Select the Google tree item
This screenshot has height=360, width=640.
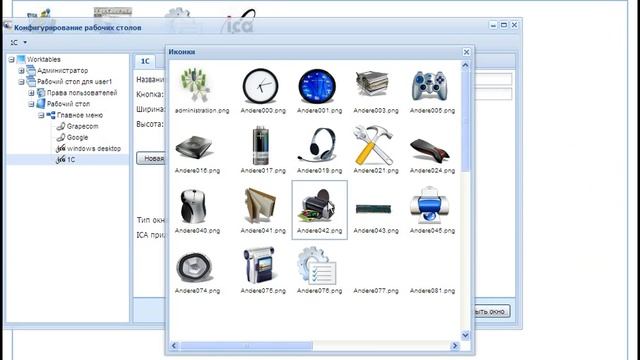click(x=77, y=138)
